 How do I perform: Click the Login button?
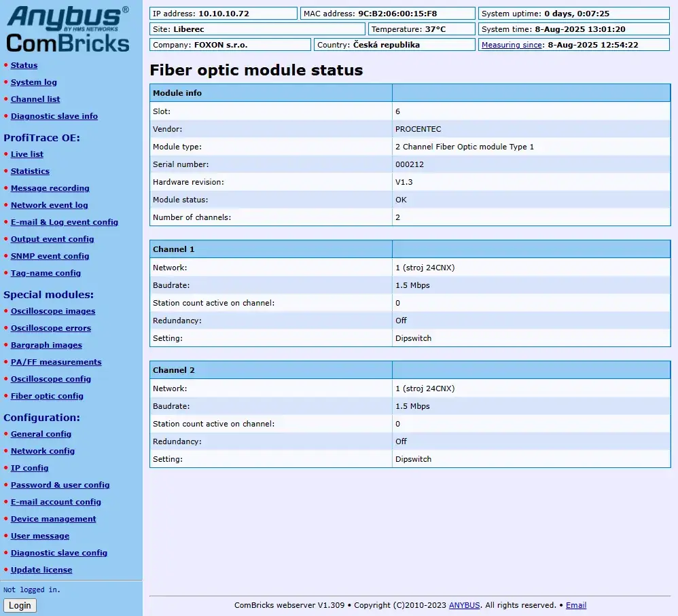click(x=20, y=605)
